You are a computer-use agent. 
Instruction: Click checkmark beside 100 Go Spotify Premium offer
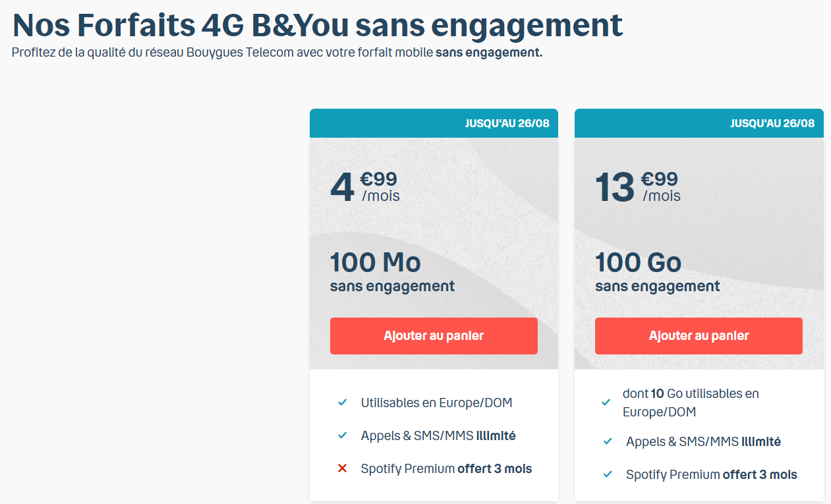(x=608, y=474)
